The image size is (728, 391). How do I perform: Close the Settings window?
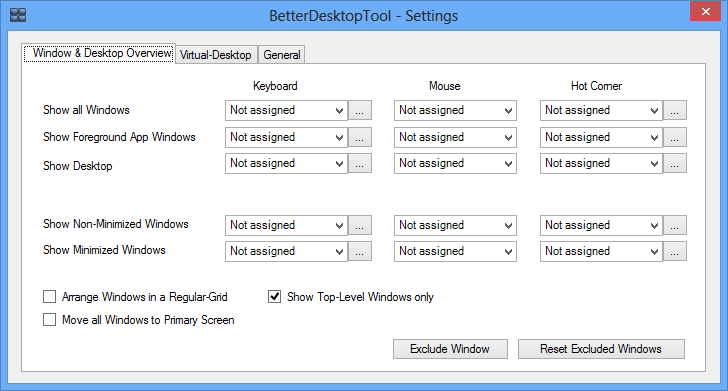(x=705, y=11)
